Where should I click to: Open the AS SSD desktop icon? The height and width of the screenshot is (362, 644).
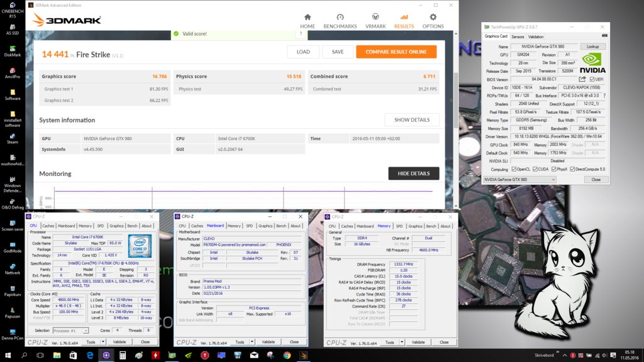coord(13,30)
